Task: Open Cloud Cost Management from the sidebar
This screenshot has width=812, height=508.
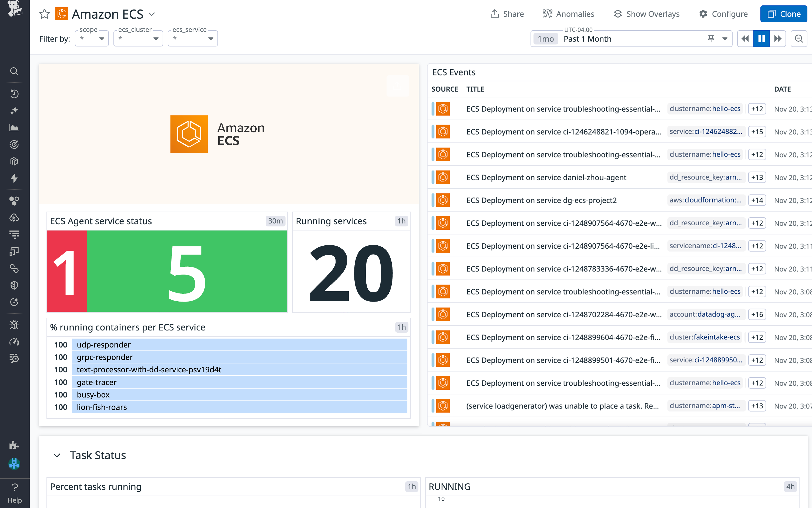Action: (x=14, y=218)
